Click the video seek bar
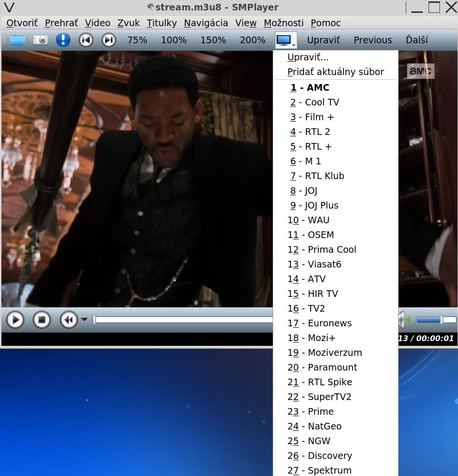 (x=183, y=320)
